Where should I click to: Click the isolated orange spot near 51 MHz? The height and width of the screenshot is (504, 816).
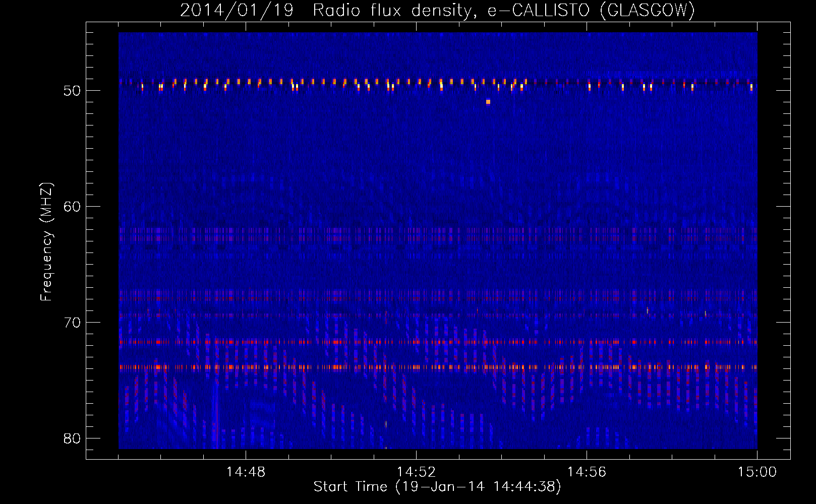(488, 102)
